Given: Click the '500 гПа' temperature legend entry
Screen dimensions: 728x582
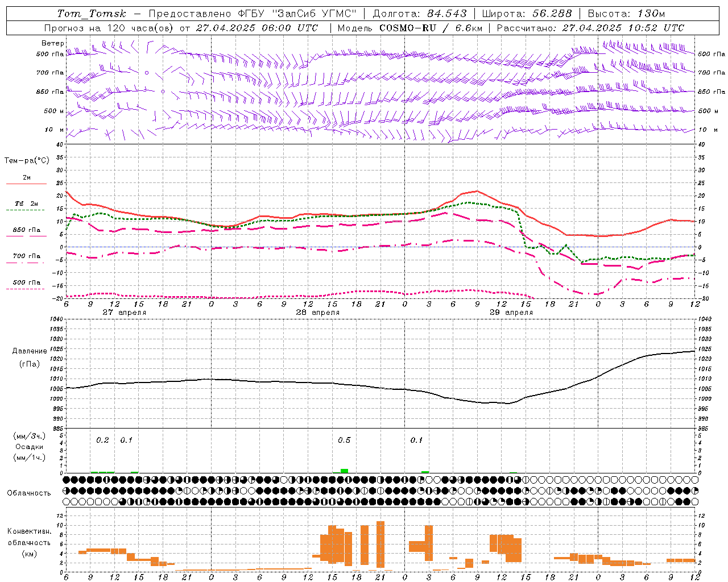Looking at the screenshot, I should pos(27,282).
